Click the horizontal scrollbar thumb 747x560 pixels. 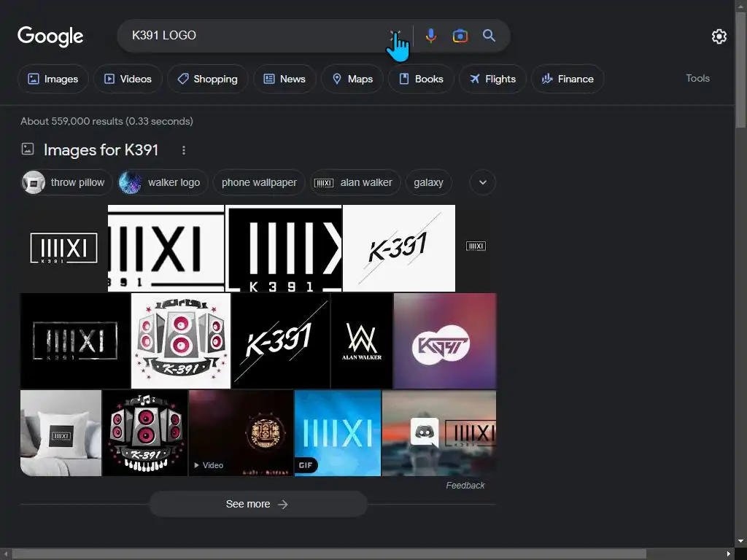click(x=329, y=553)
